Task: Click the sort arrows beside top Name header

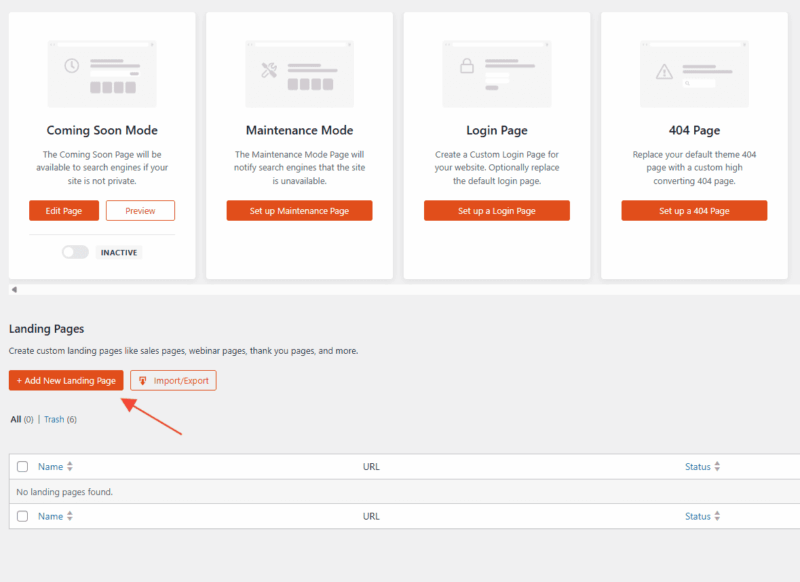Action: point(70,467)
